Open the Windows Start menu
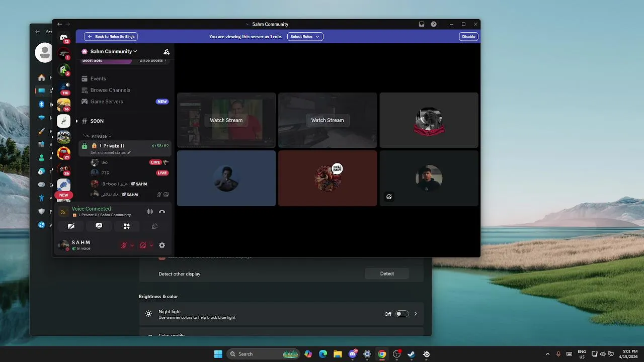 (218, 354)
